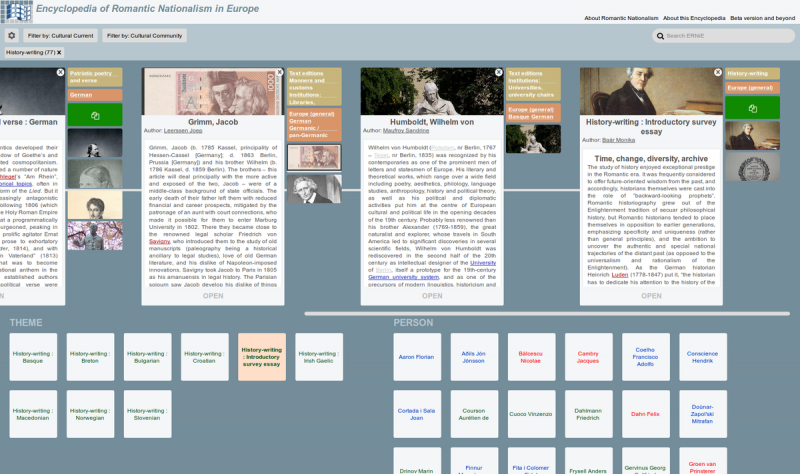Image resolution: width=800 pixels, height=474 pixels.
Task: Open author link Leerssen Joep
Action: point(183,131)
